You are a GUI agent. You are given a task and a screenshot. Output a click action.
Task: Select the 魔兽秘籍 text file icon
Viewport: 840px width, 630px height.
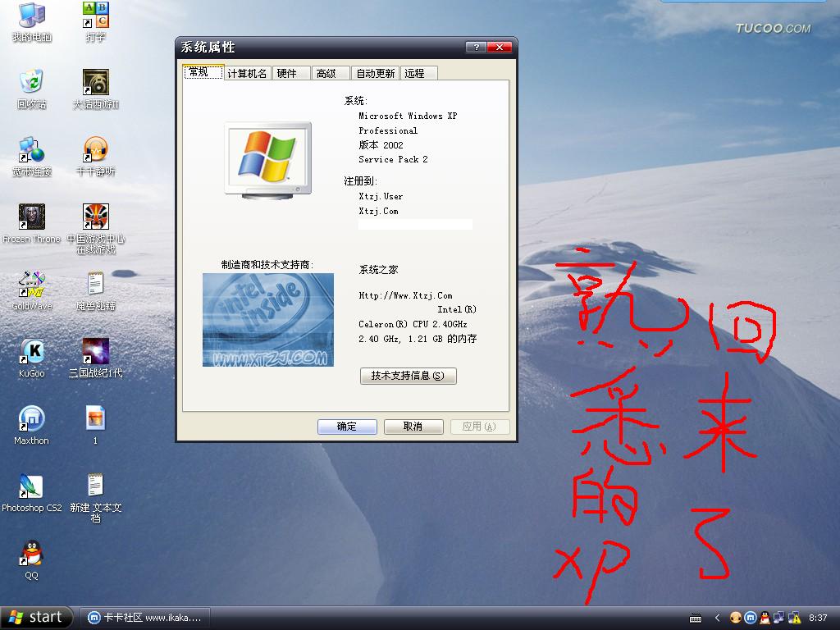point(95,291)
